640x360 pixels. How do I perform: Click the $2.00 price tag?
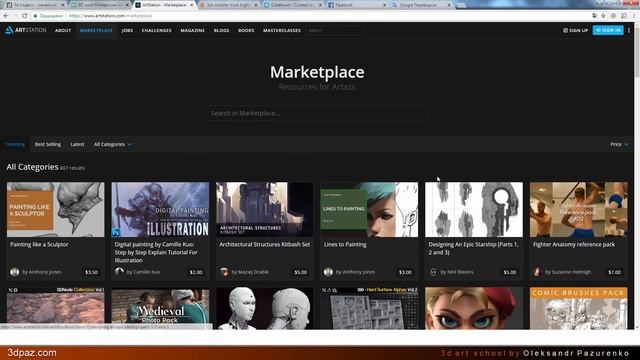196,272
